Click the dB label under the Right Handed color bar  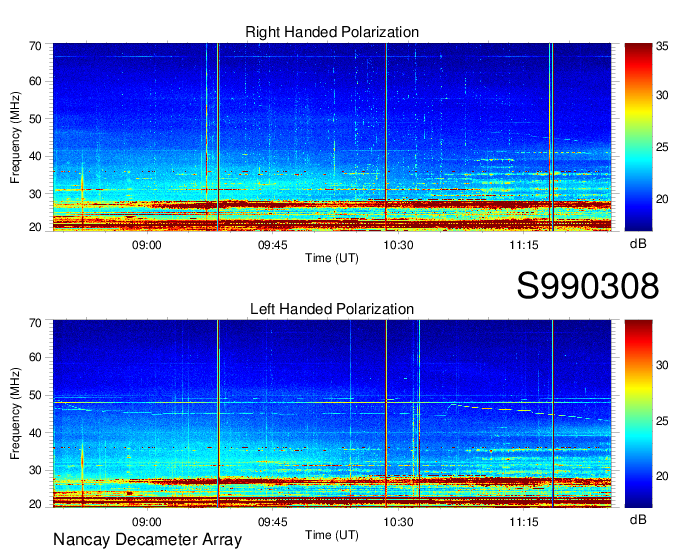pyautogui.click(x=638, y=244)
